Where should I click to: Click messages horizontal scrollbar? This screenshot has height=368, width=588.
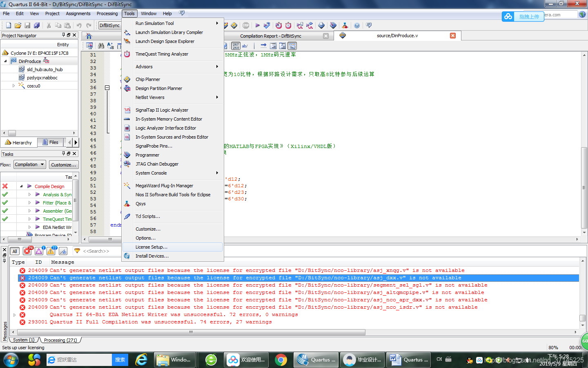[x=191, y=332]
